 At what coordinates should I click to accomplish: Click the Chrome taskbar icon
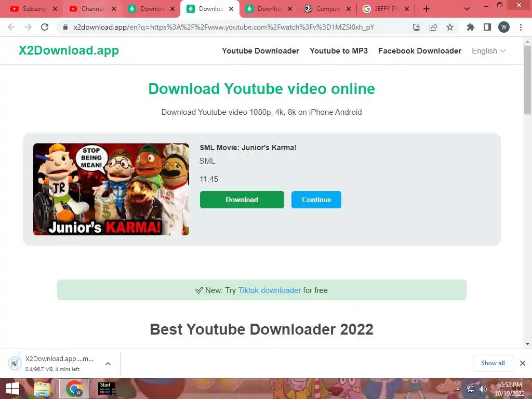(x=74, y=389)
